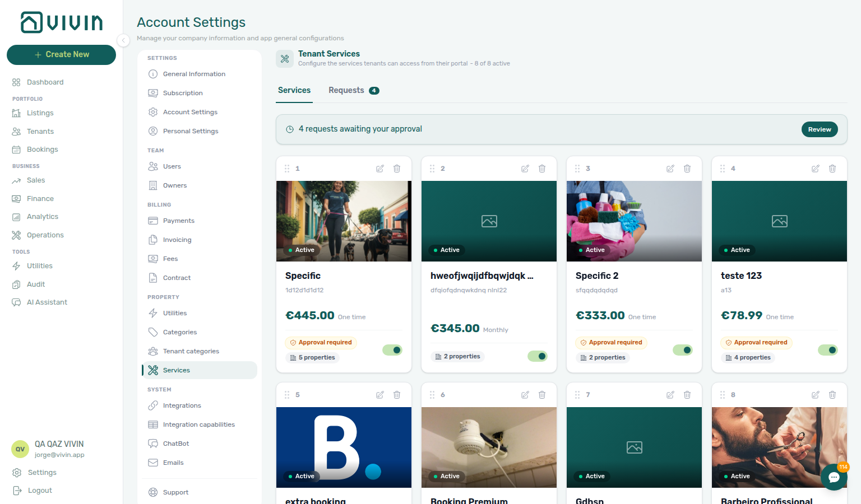Toggle active switch on hweofjwqijdfbqwjdqk card
The image size is (861, 504).
click(538, 356)
